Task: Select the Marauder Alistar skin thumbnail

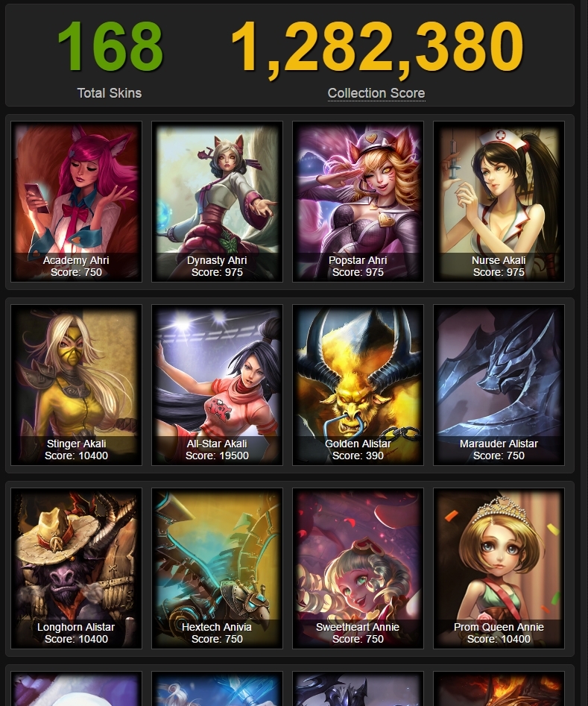Action: [499, 385]
